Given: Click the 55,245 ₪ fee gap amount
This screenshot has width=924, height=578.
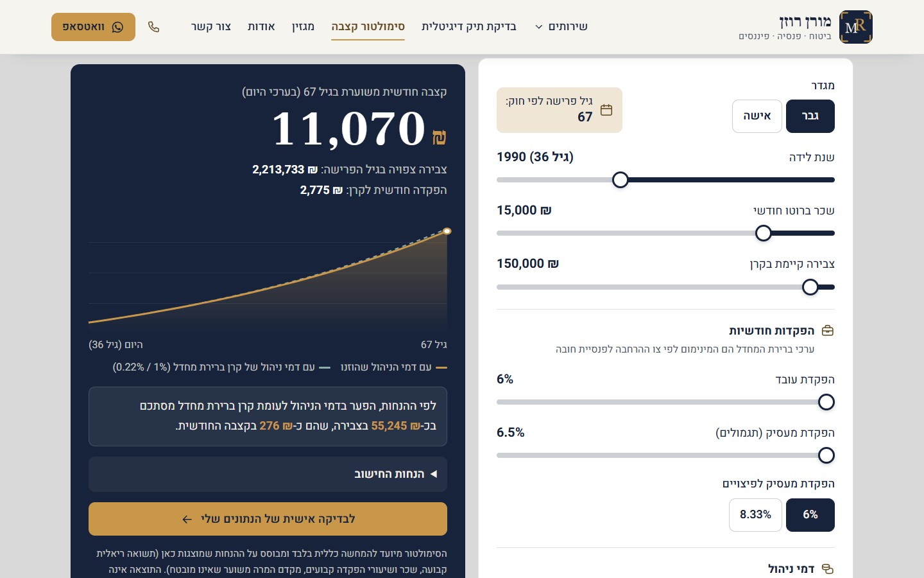Looking at the screenshot, I should tap(395, 426).
